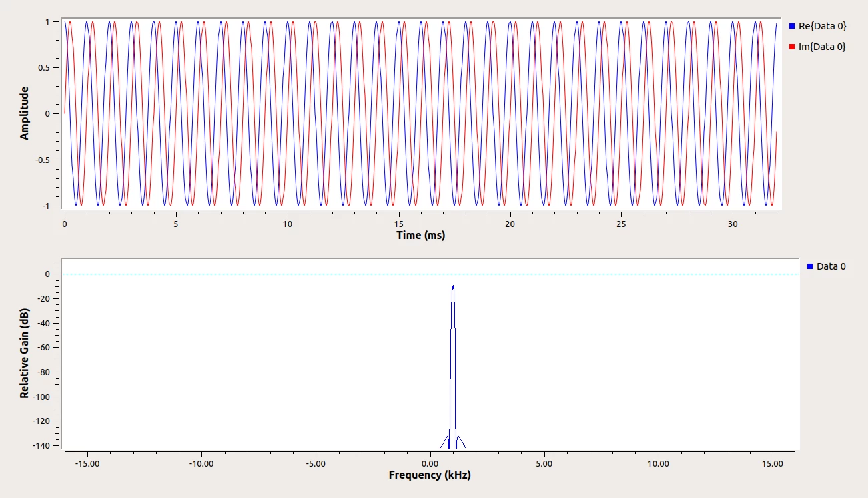Click the 15.00 tick on frequency axis
The width and height of the screenshot is (868, 498).
pyautogui.click(x=773, y=463)
